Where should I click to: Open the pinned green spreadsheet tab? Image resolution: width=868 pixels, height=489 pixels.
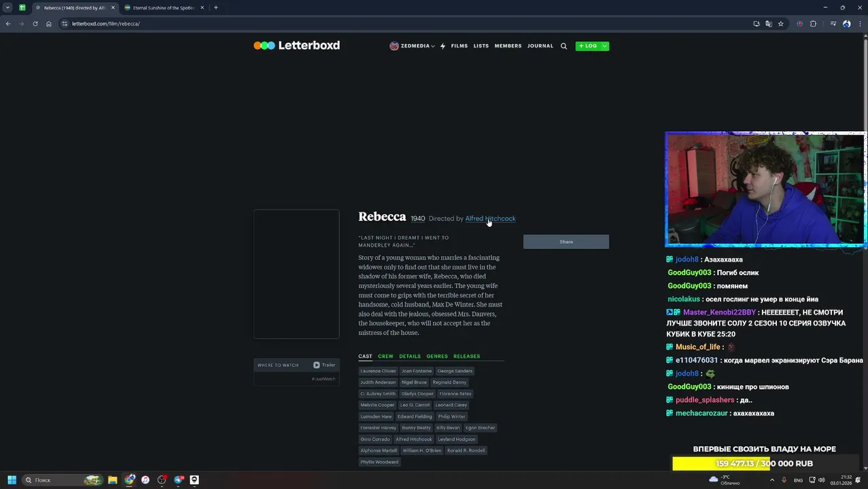coord(22,7)
